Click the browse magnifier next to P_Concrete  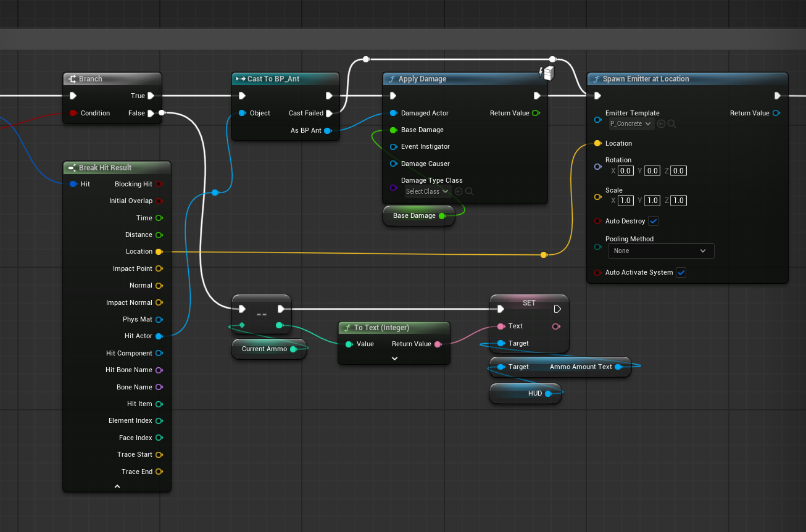(x=671, y=124)
